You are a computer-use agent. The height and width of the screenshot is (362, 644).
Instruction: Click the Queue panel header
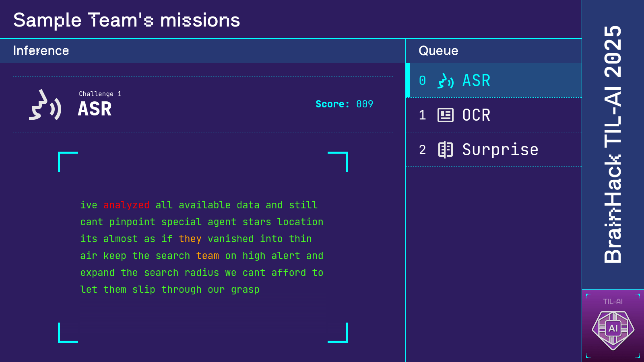(438, 51)
